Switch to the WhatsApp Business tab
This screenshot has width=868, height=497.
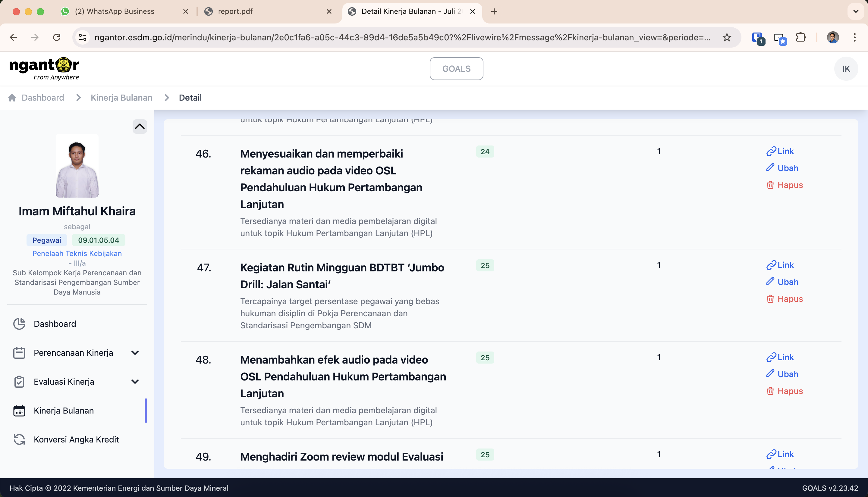(115, 11)
